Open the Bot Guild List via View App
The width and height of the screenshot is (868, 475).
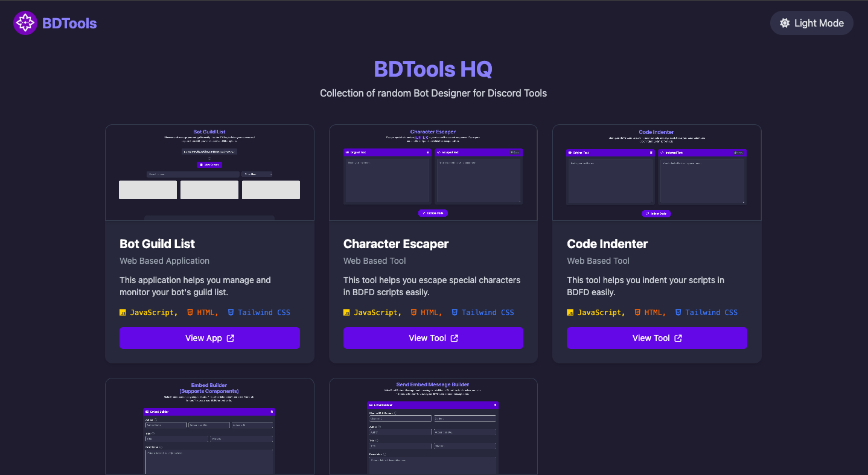tap(209, 338)
